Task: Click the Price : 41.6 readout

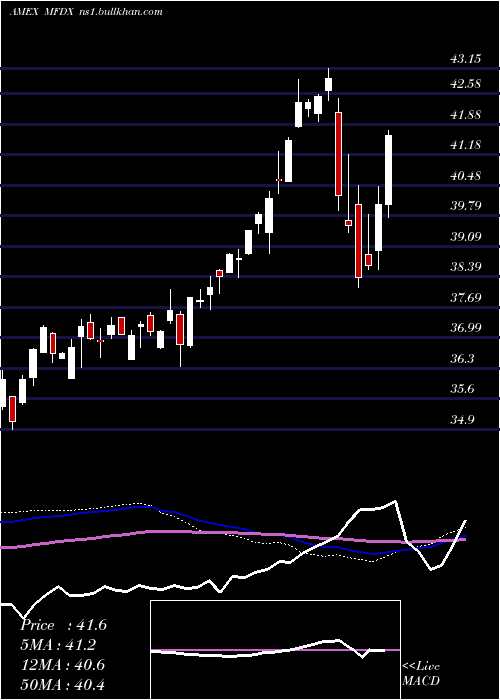Action: click(x=63, y=625)
